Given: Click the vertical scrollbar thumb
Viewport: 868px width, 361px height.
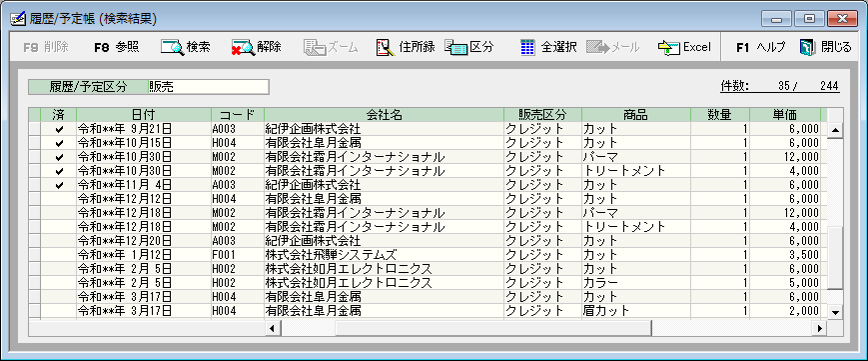Looking at the screenshot, I should click(835, 258).
